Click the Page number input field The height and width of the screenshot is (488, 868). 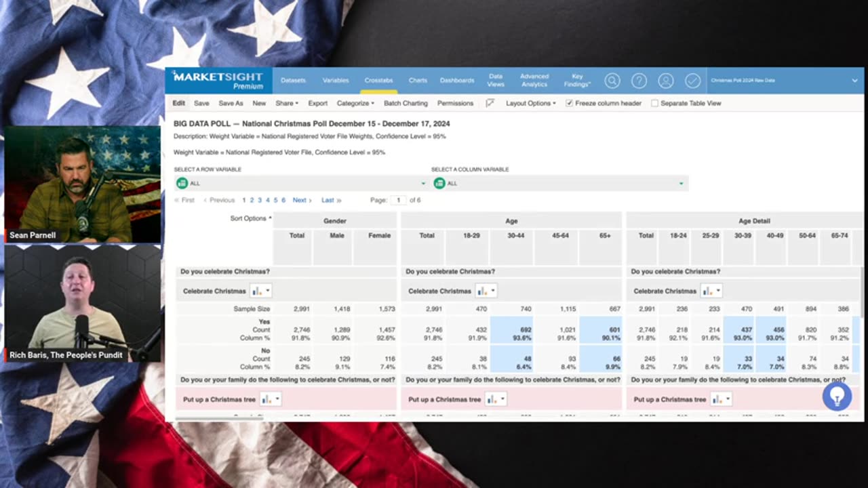[x=398, y=201]
